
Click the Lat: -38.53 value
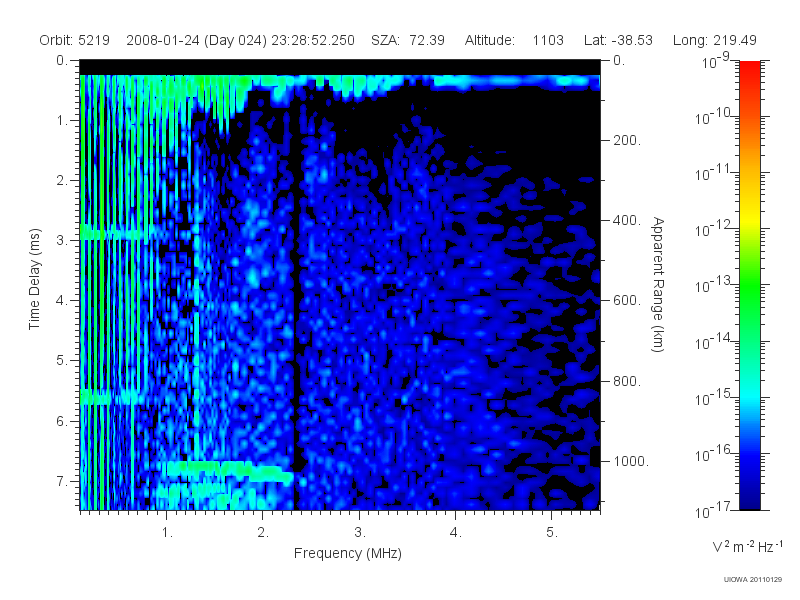pyautogui.click(x=618, y=40)
